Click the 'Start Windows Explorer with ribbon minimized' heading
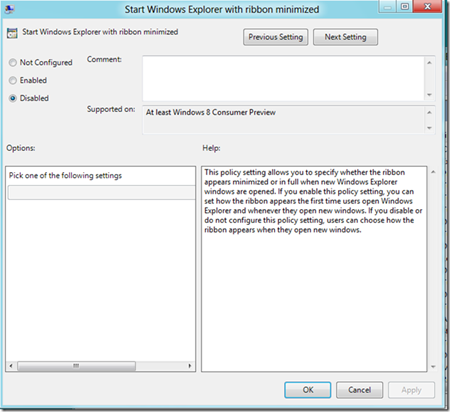Viewport: 450px width, 412px height. click(100, 32)
